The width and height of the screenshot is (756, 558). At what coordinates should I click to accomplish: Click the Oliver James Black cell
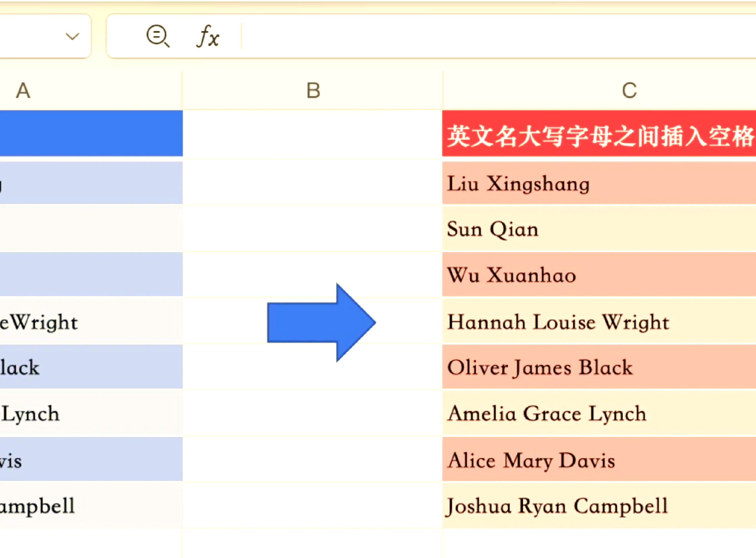[x=599, y=367]
